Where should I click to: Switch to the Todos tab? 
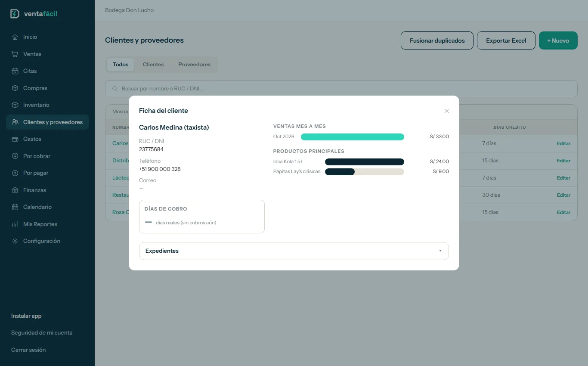(x=121, y=65)
